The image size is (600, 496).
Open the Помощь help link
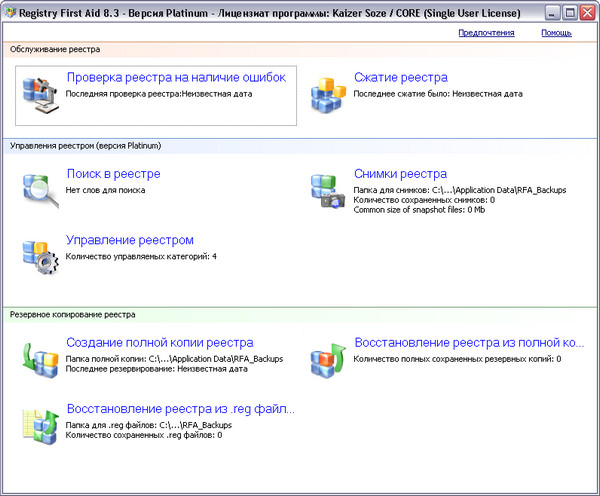click(556, 33)
